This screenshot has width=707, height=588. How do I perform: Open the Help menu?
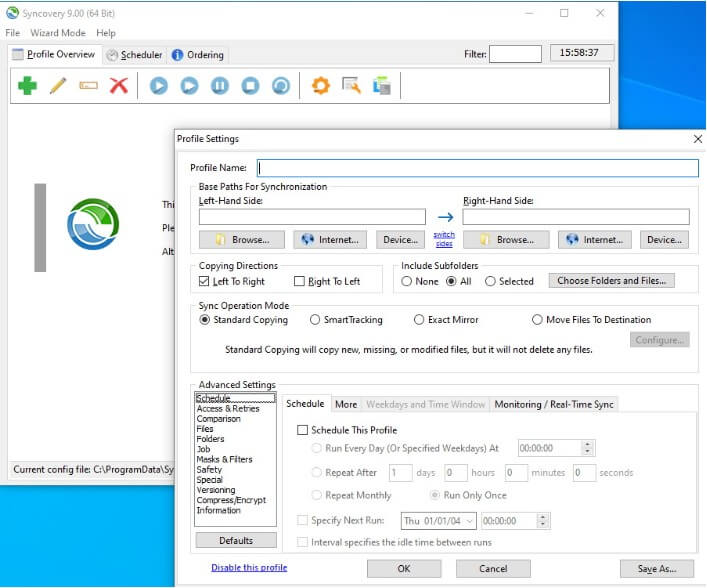point(106,33)
